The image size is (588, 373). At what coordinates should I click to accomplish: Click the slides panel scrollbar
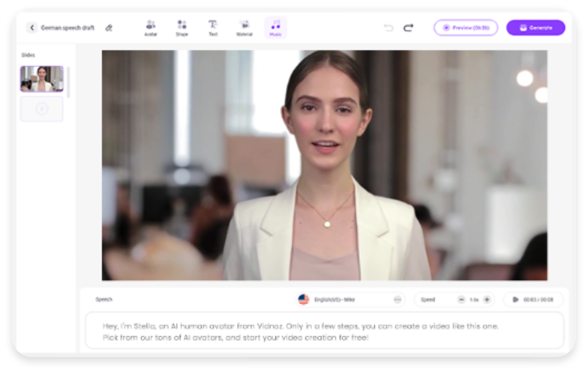pos(68,81)
